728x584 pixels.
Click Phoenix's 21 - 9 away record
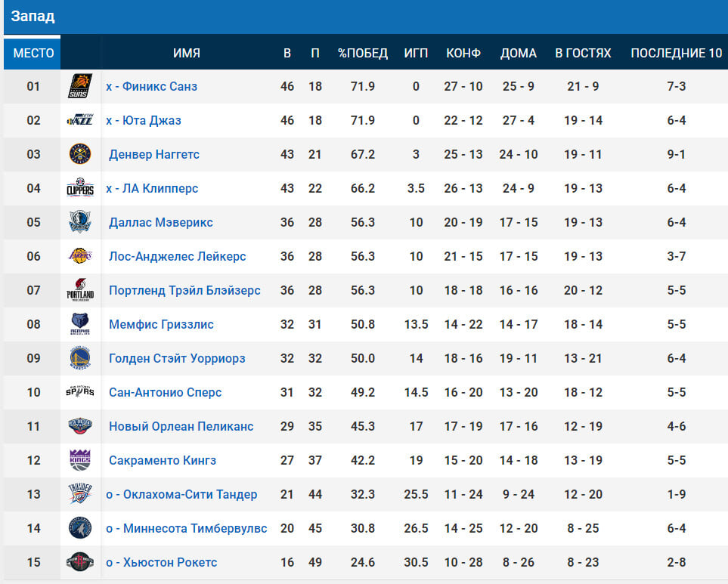pyautogui.click(x=583, y=86)
